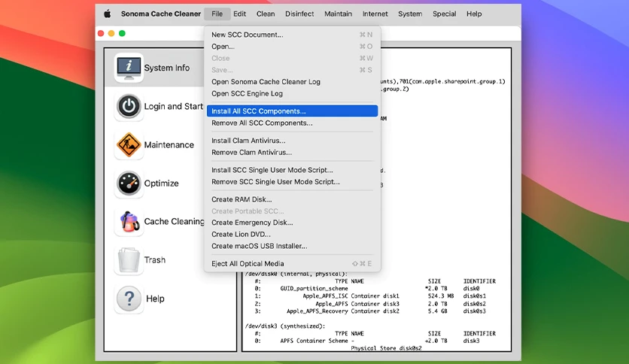The image size is (629, 364).
Task: Choose Create macOS USB Installer…
Action: pos(292,246)
